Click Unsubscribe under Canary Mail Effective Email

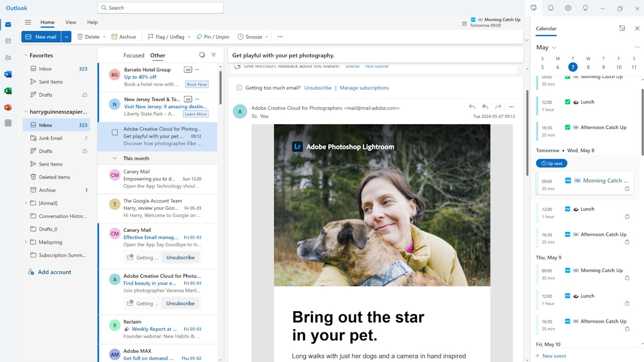[180, 257]
